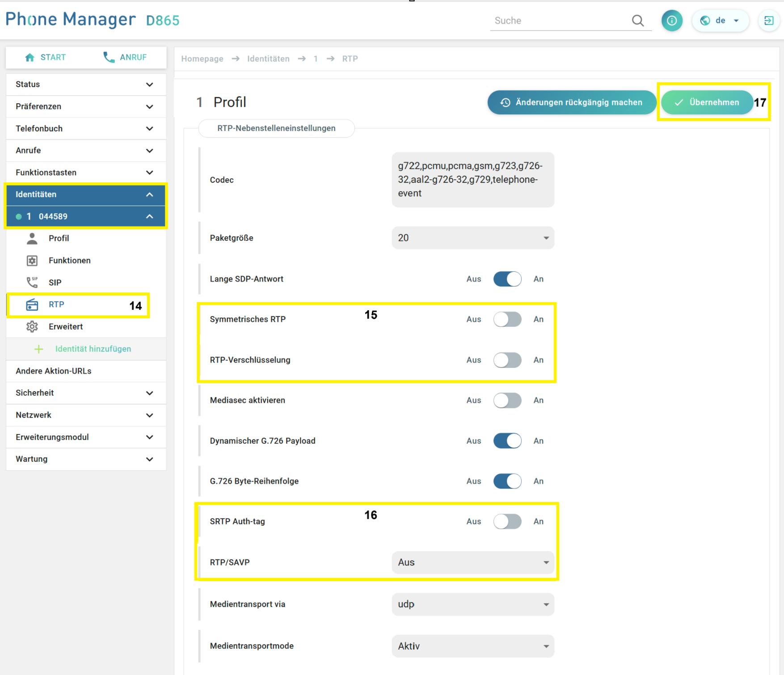
Task: Click the undo clock icon in revert button
Action: (505, 102)
